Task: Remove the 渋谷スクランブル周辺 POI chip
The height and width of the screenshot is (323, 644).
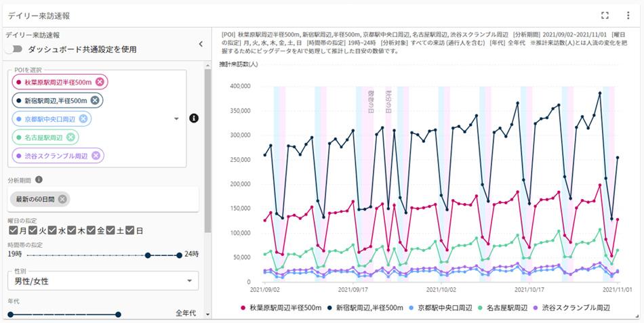Action: pos(96,156)
